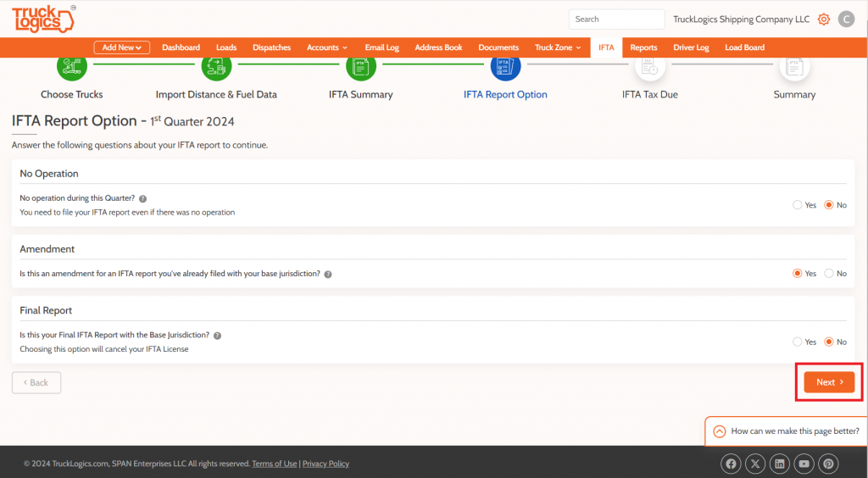Image resolution: width=868 pixels, height=478 pixels.
Task: Select Yes for Amendment
Action: (797, 273)
